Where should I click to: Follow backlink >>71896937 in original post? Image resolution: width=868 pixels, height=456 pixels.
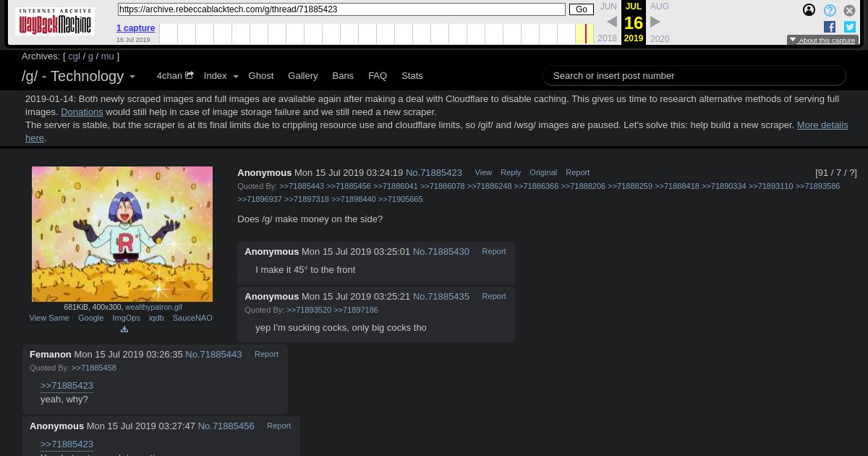(260, 199)
